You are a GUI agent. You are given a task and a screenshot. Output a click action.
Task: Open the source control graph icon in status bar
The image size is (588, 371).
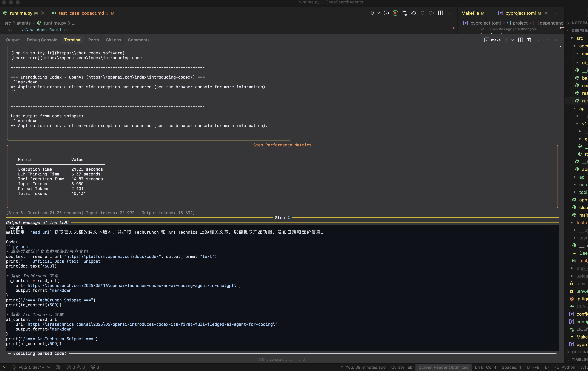[x=58, y=367]
